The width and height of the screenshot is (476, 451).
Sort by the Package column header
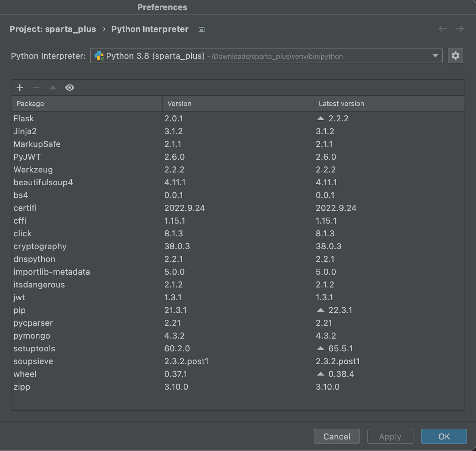pyautogui.click(x=87, y=103)
